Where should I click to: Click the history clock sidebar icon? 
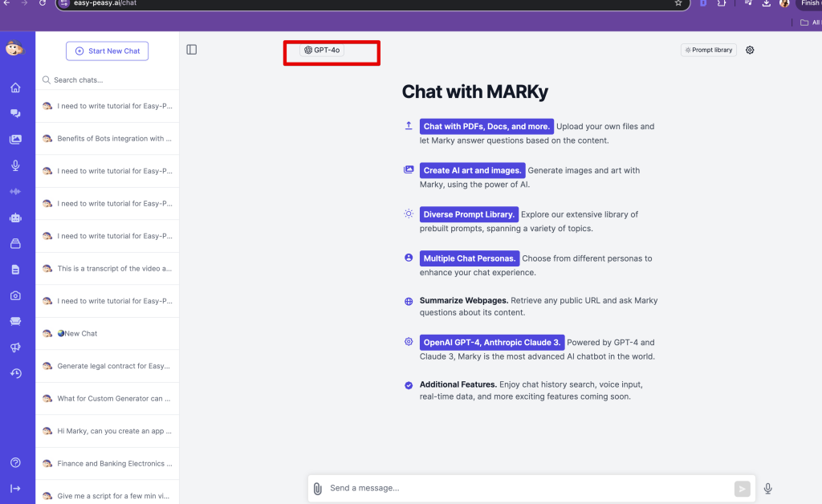tap(15, 373)
